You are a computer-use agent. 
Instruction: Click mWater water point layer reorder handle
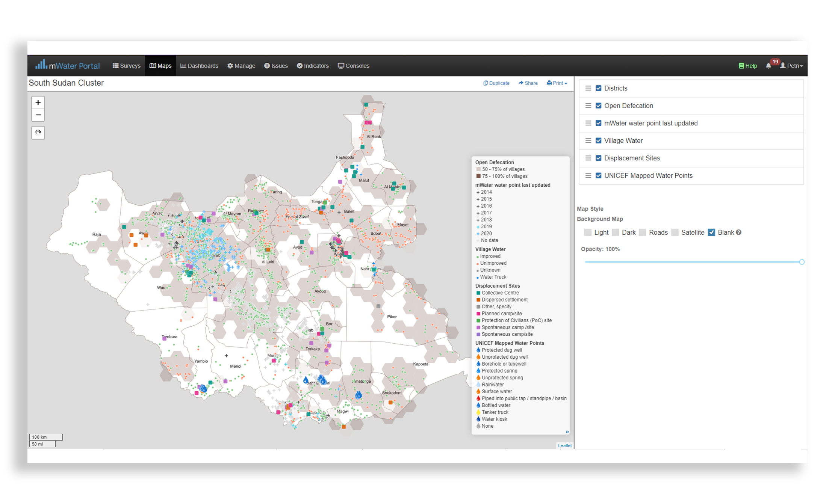(x=588, y=123)
